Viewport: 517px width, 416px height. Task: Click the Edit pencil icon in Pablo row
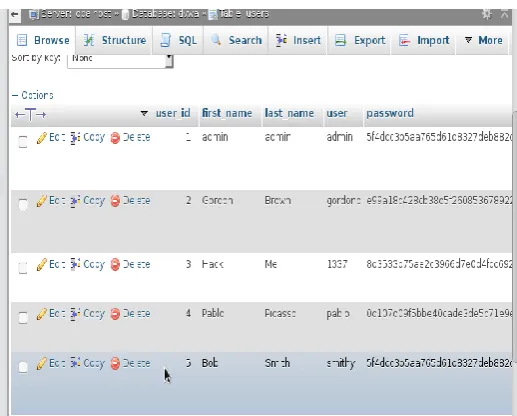point(42,314)
